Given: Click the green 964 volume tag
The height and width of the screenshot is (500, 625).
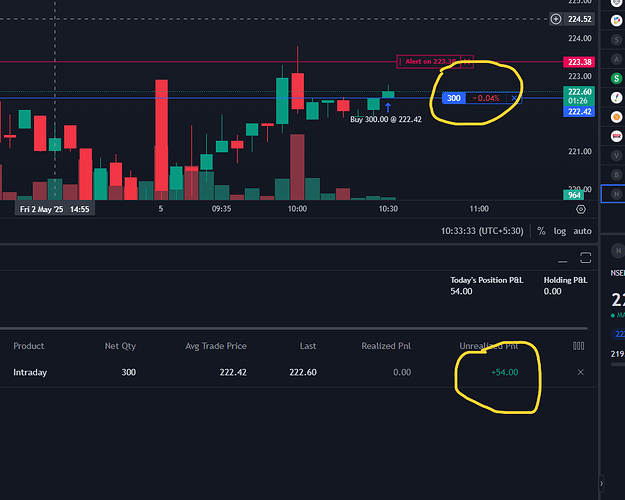Looking at the screenshot, I should click(574, 195).
